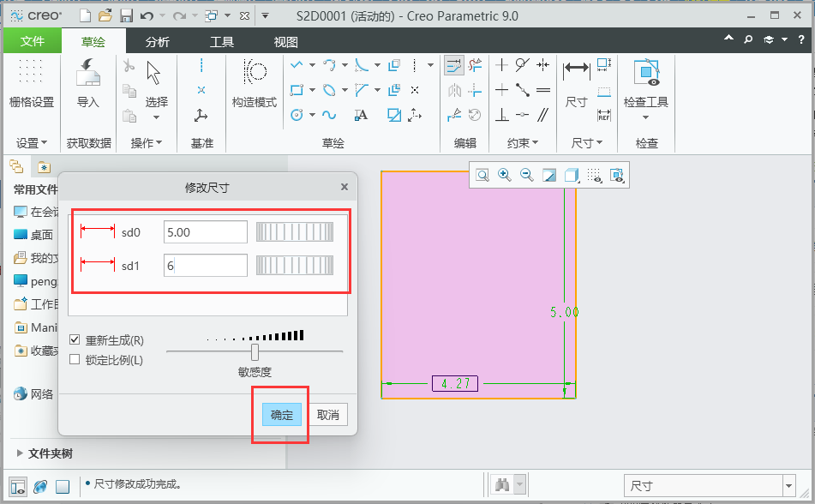Open the Desktop (桌面) folder shortcut
815x504 pixels.
tap(33, 235)
